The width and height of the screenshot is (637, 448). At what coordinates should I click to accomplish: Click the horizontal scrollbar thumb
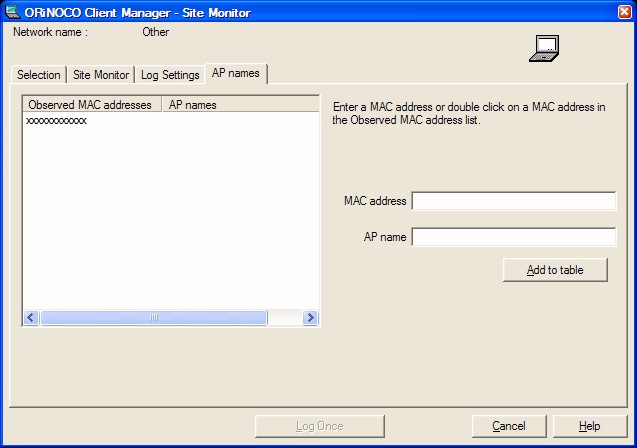tap(154, 317)
